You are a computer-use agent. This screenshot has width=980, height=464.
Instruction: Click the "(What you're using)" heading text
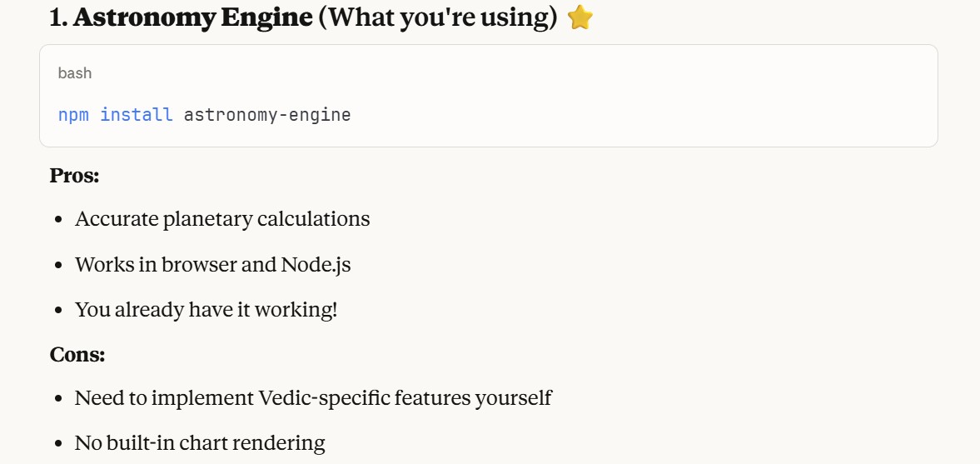438,17
